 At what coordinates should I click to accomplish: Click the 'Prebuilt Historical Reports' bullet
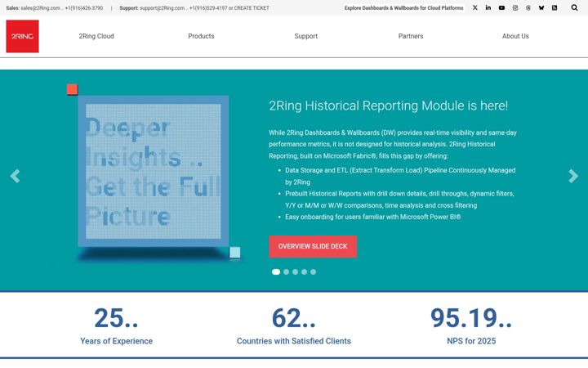pyautogui.click(x=399, y=200)
